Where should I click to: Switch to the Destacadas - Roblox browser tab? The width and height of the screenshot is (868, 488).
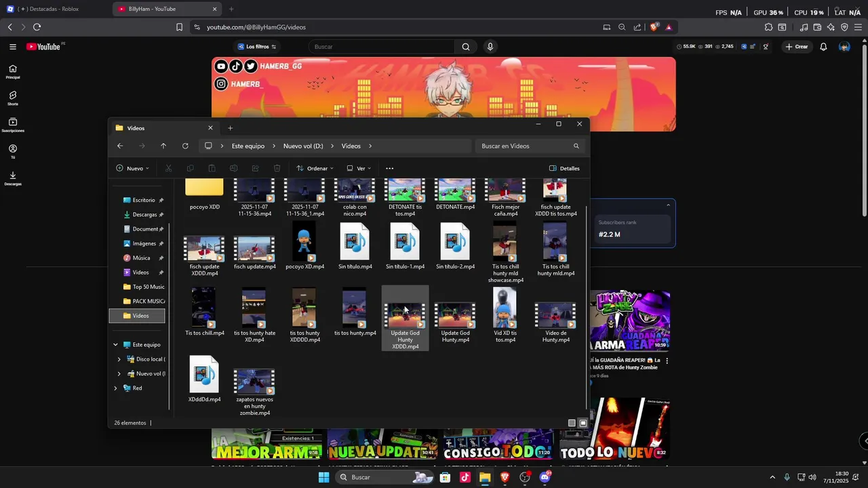54,9
